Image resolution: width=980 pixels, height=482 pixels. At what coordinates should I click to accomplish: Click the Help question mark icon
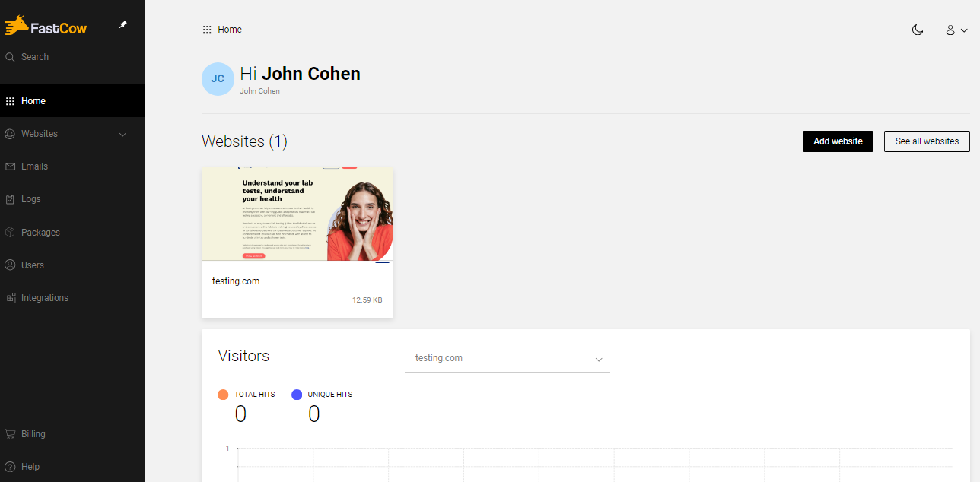pyautogui.click(x=10, y=467)
